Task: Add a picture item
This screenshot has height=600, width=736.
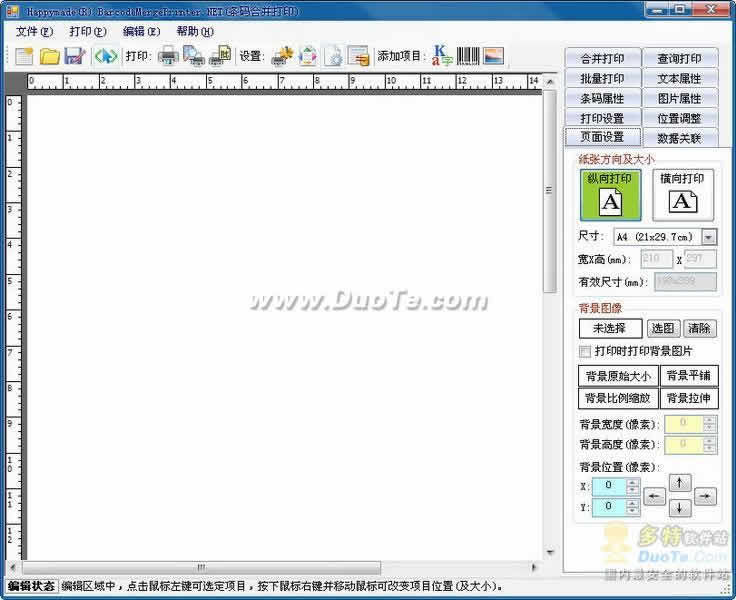Action: coord(493,56)
